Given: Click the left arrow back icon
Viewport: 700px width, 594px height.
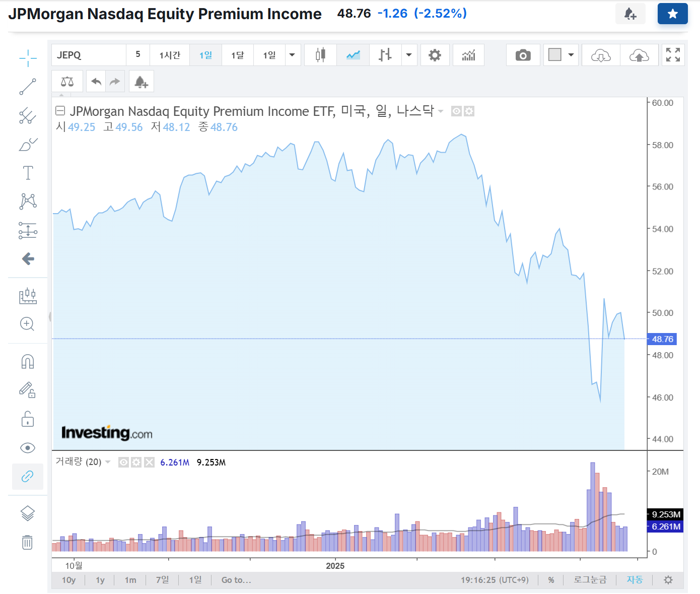Looking at the screenshot, I should click(x=28, y=259).
